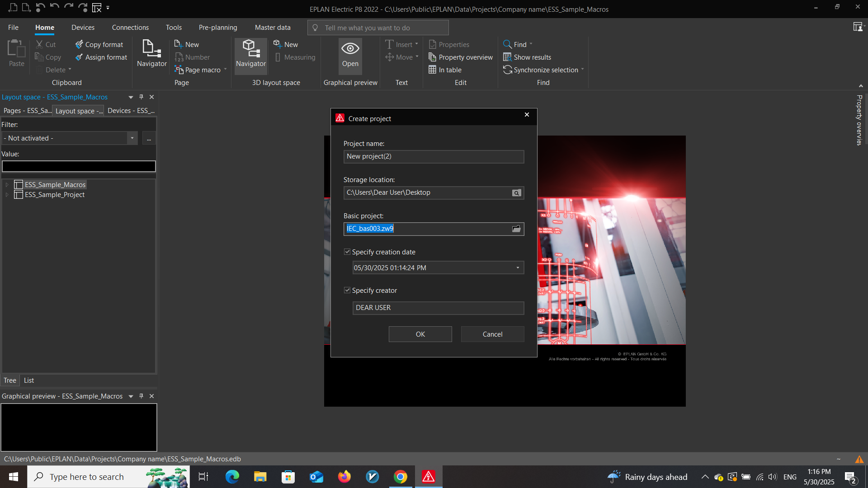Pin the Graphical preview panel
The width and height of the screenshot is (868, 488).
point(141,396)
